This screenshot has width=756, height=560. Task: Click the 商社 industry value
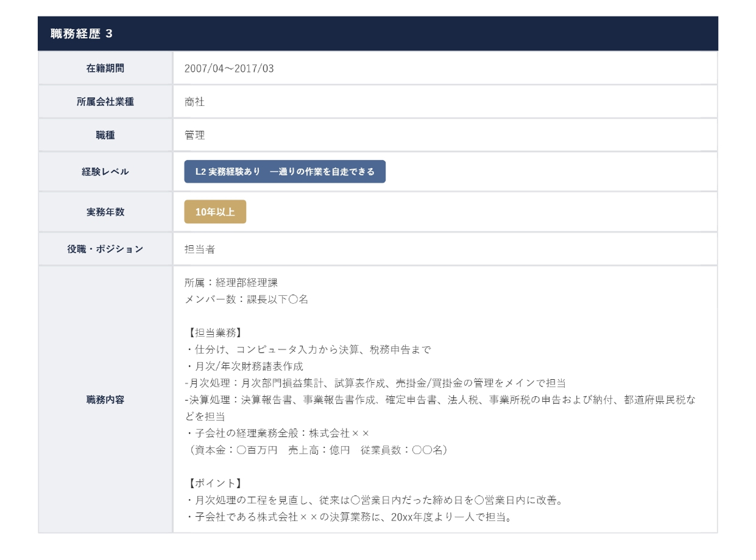[194, 102]
